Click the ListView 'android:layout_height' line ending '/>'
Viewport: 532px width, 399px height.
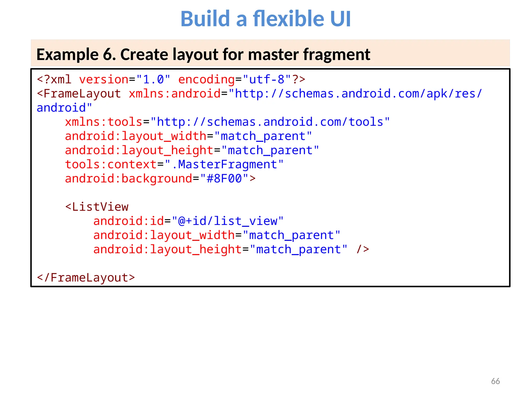pos(231,249)
